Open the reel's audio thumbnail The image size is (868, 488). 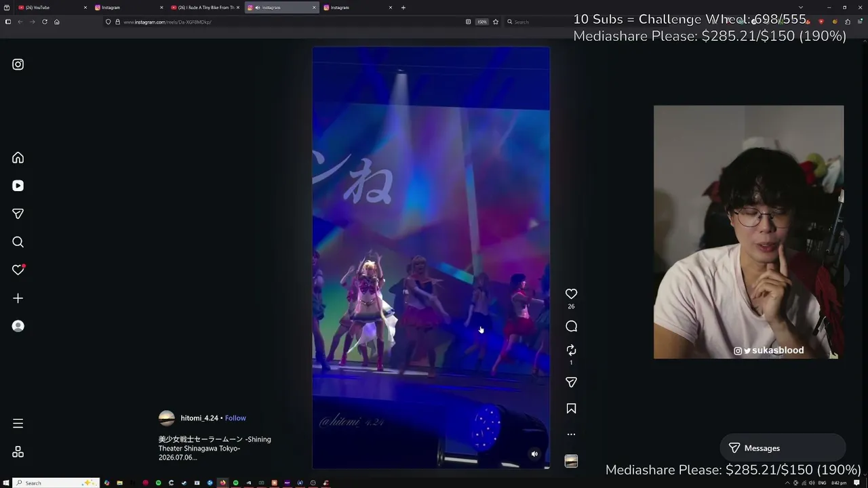pyautogui.click(x=571, y=461)
